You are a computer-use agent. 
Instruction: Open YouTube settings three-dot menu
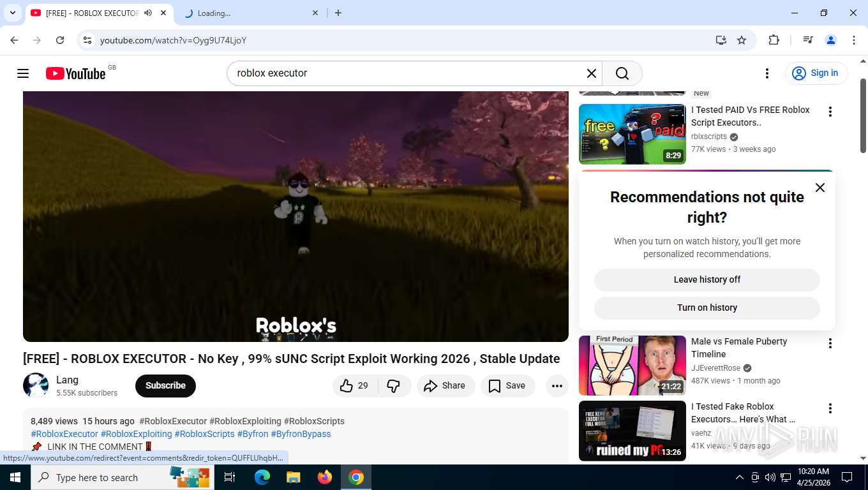pyautogui.click(x=767, y=73)
